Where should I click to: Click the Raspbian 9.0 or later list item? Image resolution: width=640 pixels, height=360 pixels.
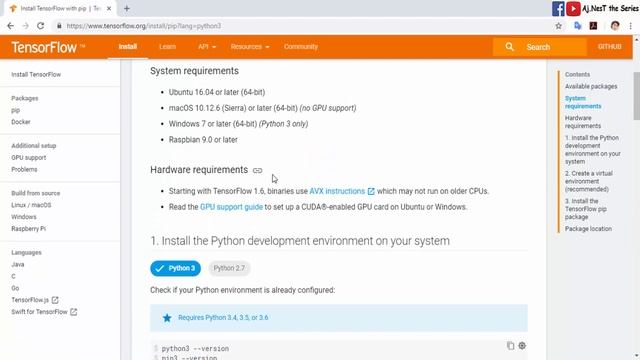point(203,140)
